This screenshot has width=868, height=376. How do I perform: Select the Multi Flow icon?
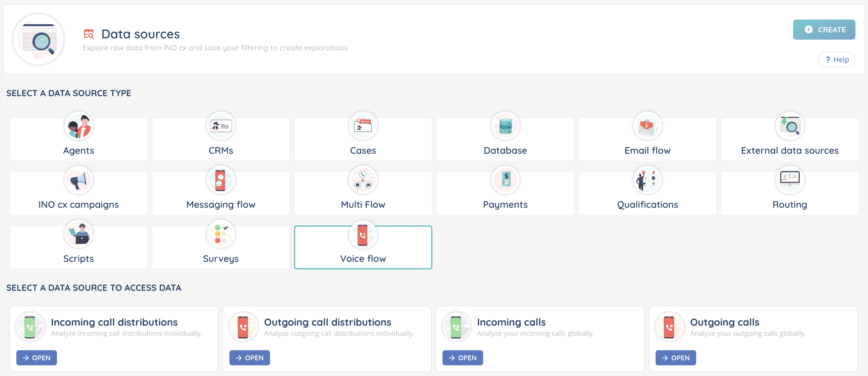coord(363,180)
